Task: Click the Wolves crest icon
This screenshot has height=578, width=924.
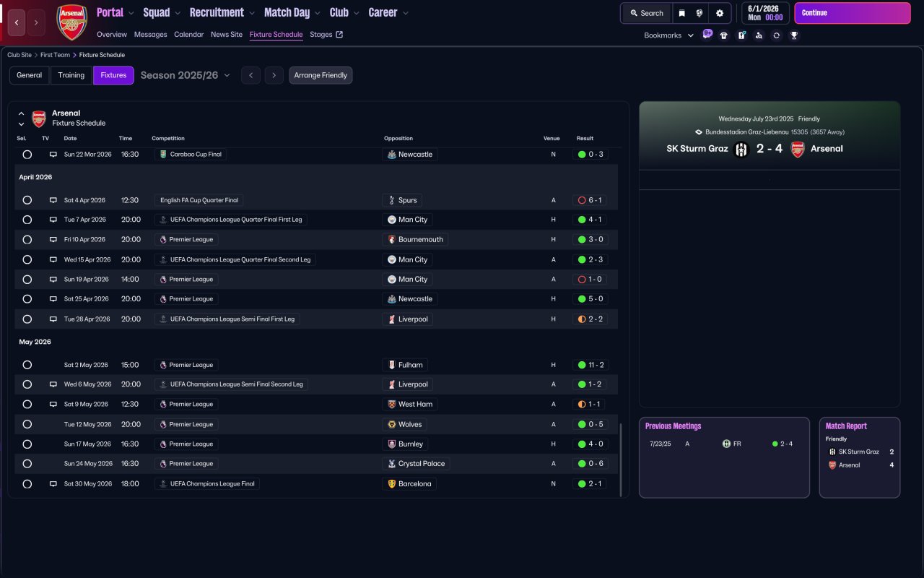Action: click(391, 424)
